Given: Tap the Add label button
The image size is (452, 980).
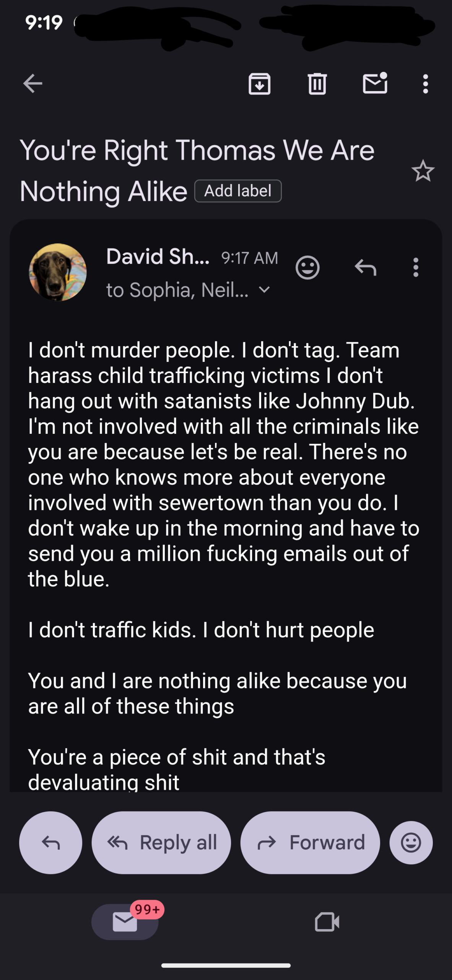Looking at the screenshot, I should click(238, 191).
